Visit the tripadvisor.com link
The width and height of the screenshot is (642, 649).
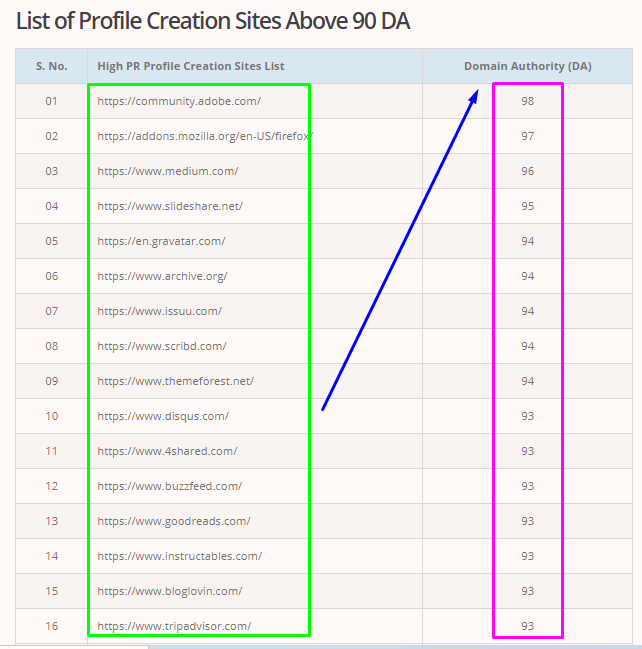(174, 626)
